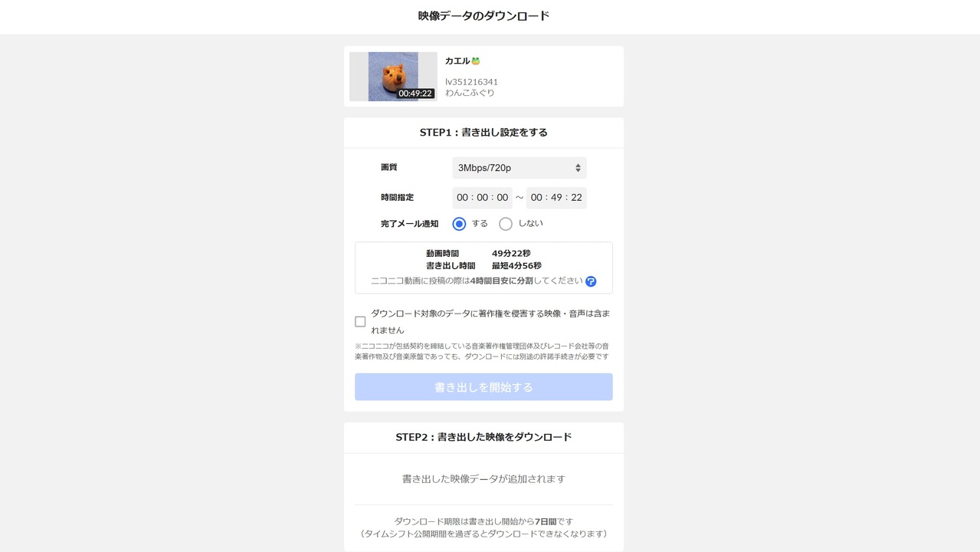Select the しない radio button
Image resolution: width=980 pixels, height=552 pixels.
point(506,224)
